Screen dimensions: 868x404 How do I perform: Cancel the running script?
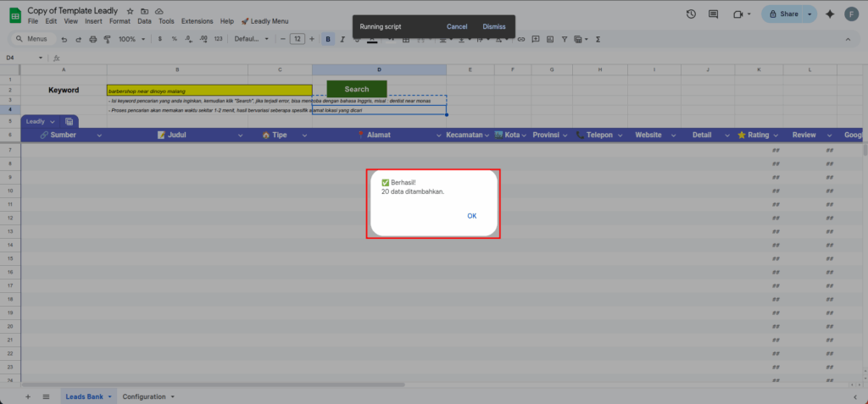457,26
